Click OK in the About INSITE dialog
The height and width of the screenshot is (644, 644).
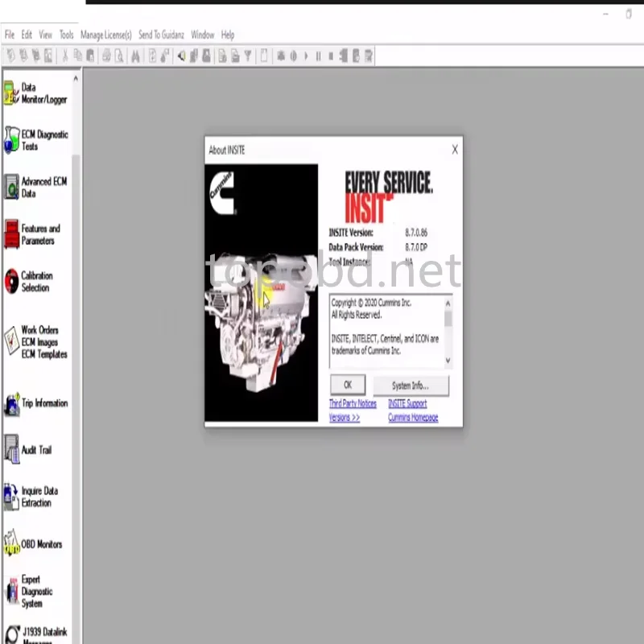click(348, 385)
